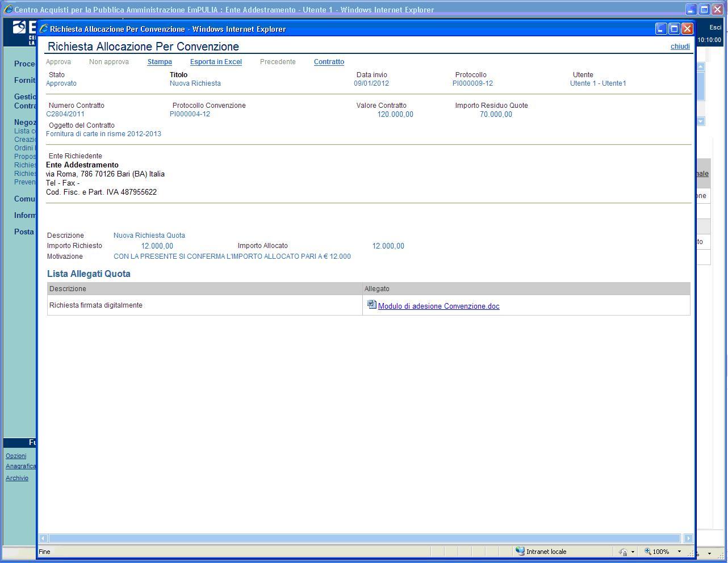Select Esporta in Excel
Screen dimensions: 728x563
pos(216,62)
